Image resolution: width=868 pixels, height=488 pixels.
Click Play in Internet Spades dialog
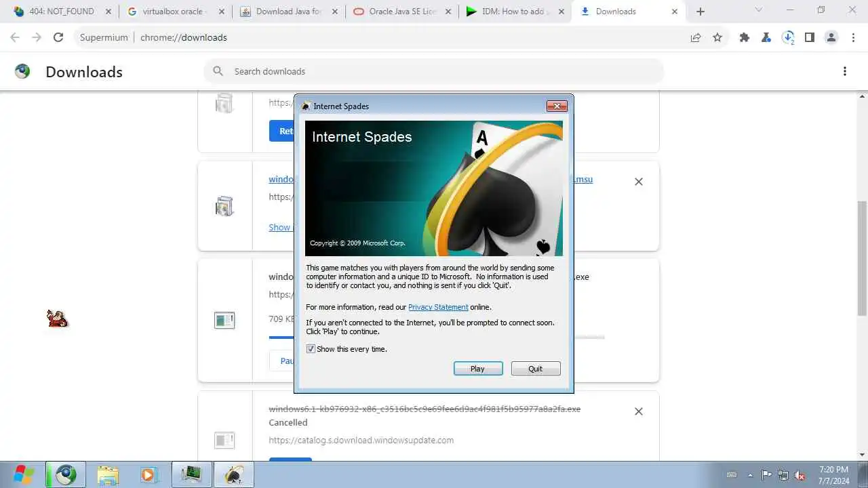pyautogui.click(x=478, y=369)
